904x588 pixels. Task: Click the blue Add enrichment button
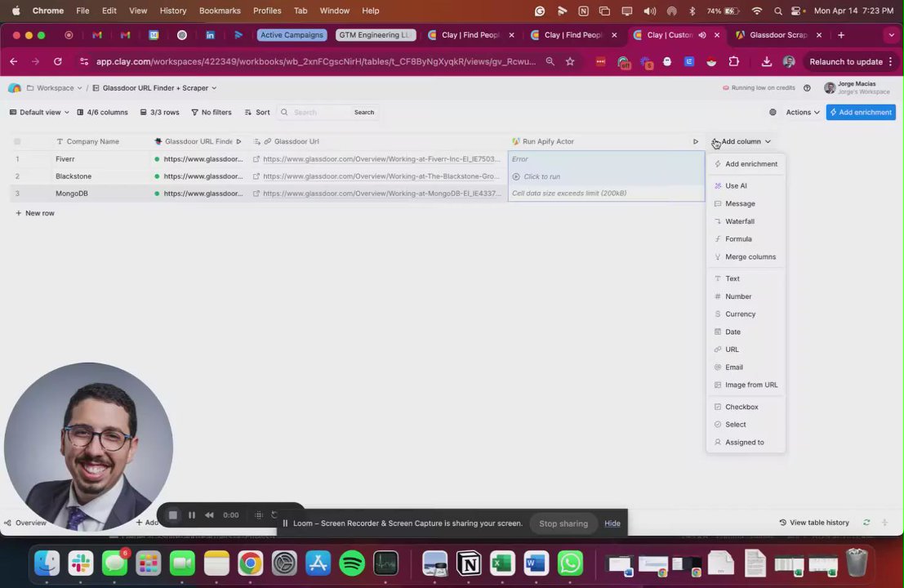[860, 113]
